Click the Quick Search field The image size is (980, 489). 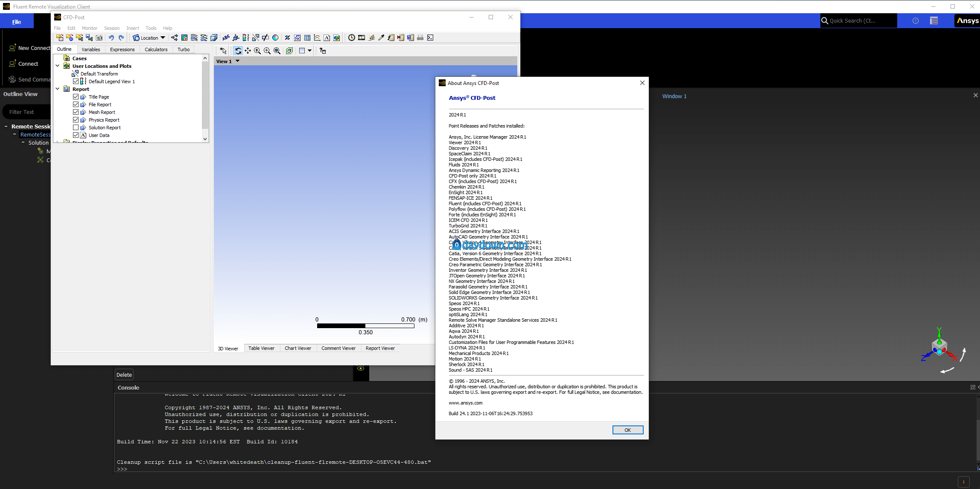859,20
